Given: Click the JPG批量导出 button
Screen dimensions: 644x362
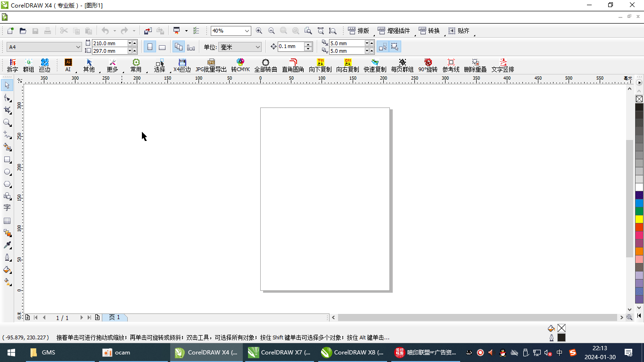Looking at the screenshot, I should (211, 66).
